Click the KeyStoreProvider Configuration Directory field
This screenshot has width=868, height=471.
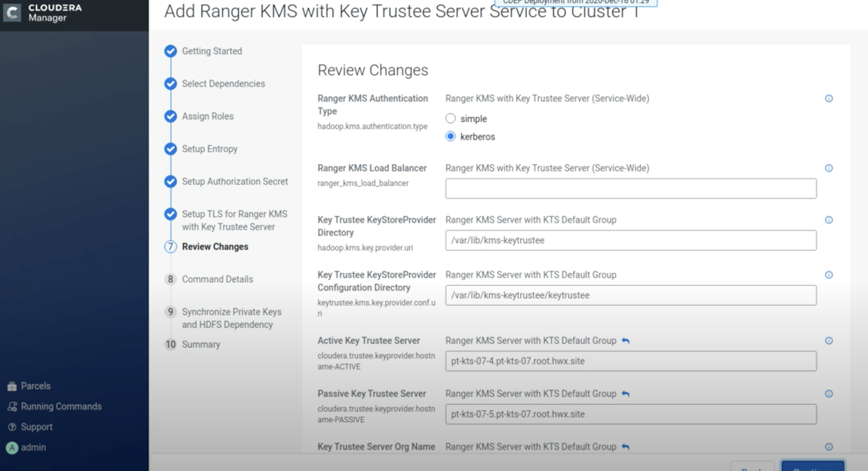(631, 295)
